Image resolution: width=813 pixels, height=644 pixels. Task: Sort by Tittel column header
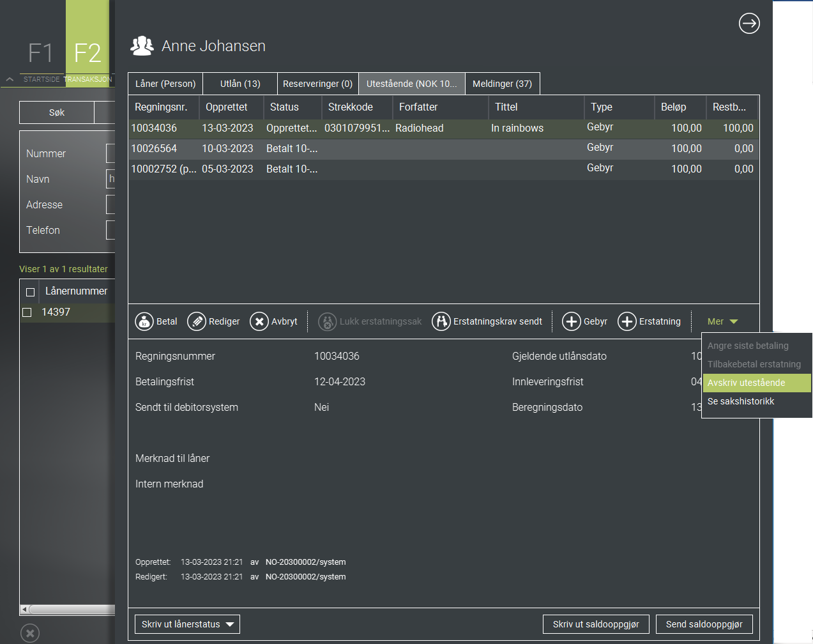pyautogui.click(x=536, y=107)
